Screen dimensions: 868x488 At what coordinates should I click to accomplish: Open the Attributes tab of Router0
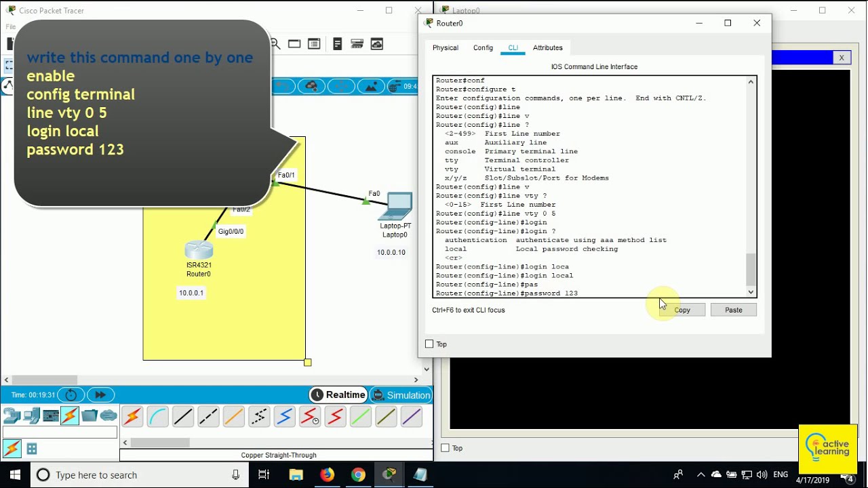pyautogui.click(x=548, y=48)
